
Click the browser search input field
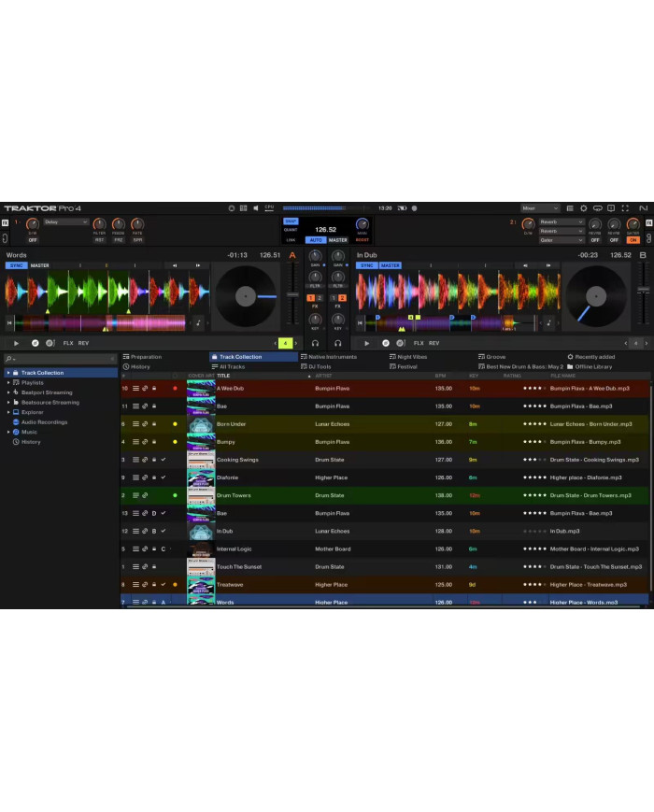click(61, 359)
